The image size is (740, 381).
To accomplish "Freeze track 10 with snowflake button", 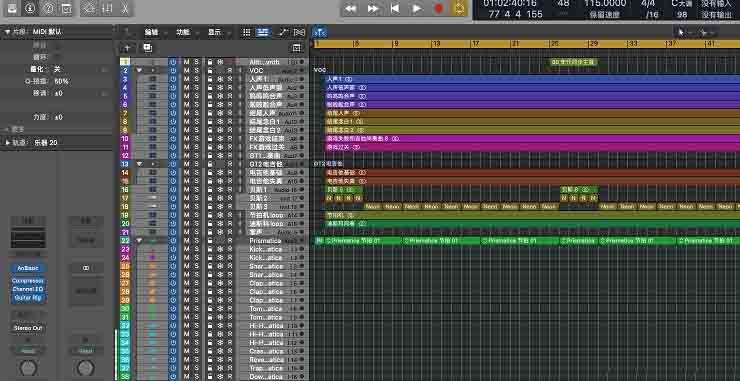I will pyautogui.click(x=220, y=138).
